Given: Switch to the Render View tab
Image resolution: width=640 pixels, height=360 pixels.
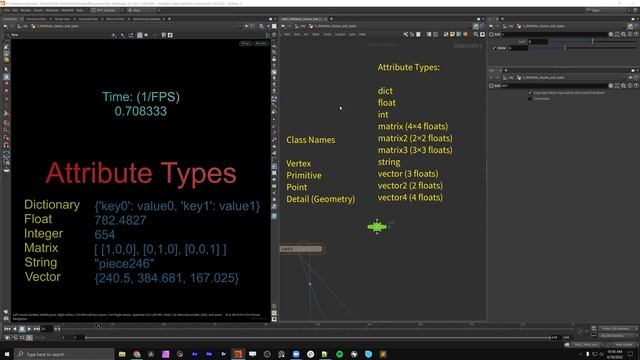Looking at the screenshot, I should click(x=62, y=19).
